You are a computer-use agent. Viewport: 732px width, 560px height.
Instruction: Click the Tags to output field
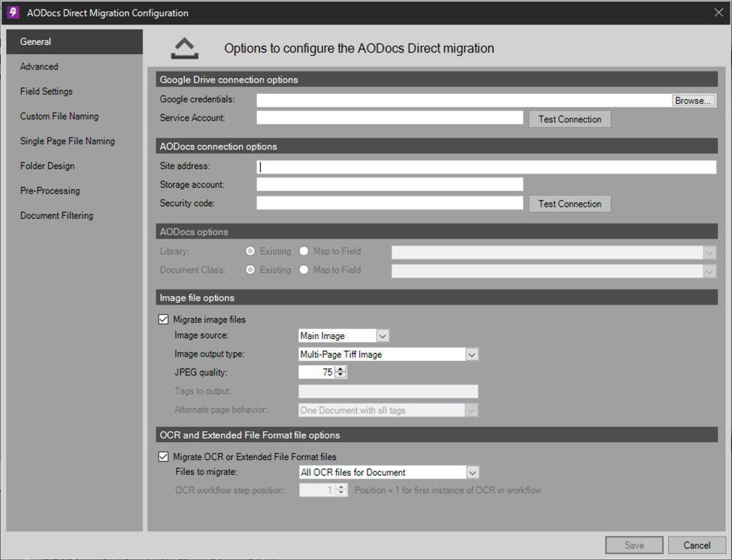389,392
